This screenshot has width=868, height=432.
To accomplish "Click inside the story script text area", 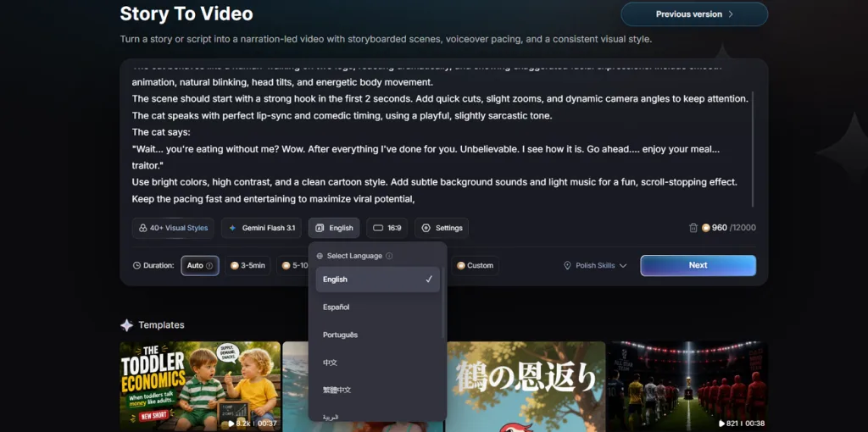I will (440, 136).
